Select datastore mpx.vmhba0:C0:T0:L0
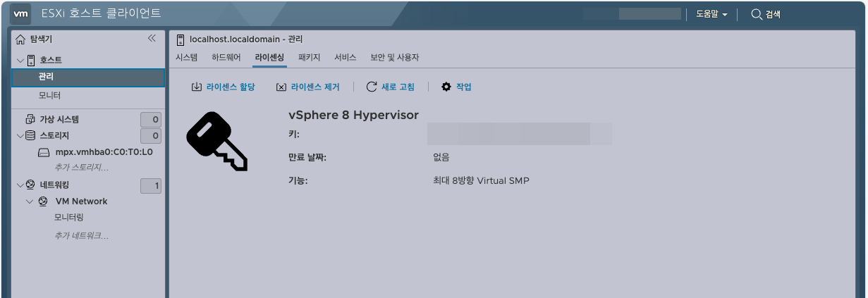The width and height of the screenshot is (868, 298). pos(104,151)
